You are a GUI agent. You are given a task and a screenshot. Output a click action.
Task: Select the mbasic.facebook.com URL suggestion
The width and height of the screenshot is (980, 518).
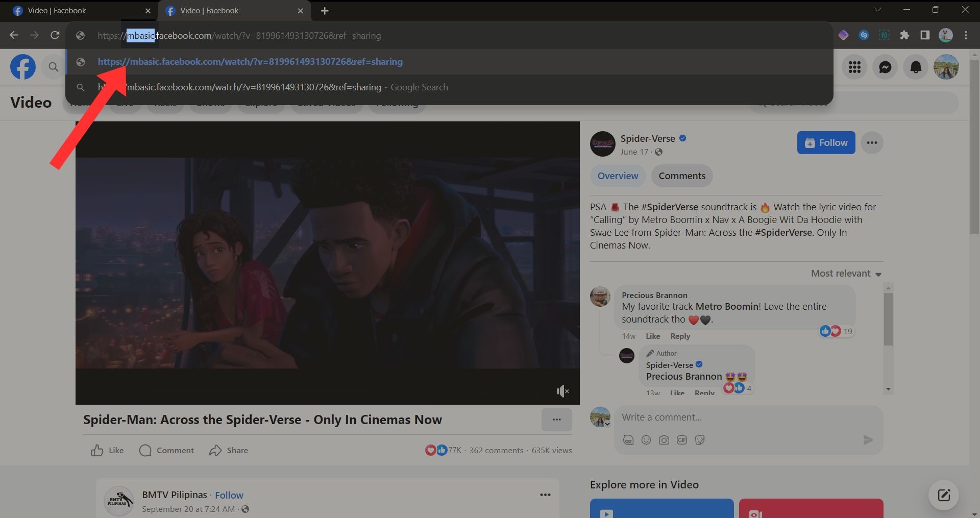coord(449,62)
